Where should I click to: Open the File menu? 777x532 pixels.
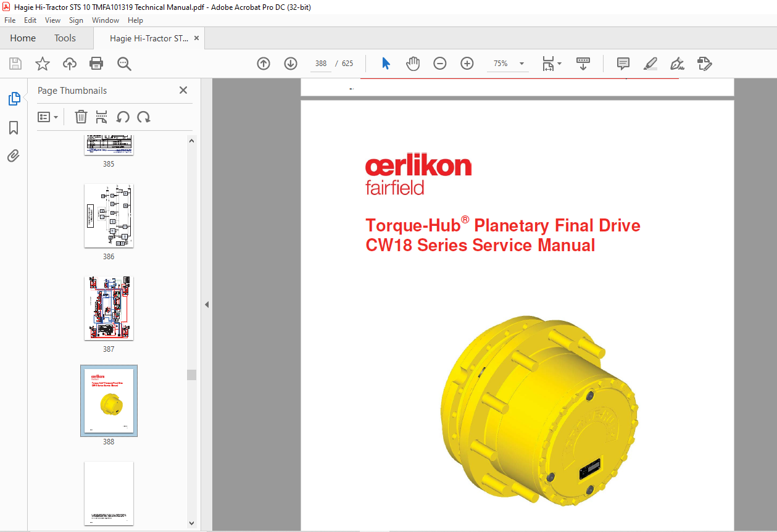(10, 20)
